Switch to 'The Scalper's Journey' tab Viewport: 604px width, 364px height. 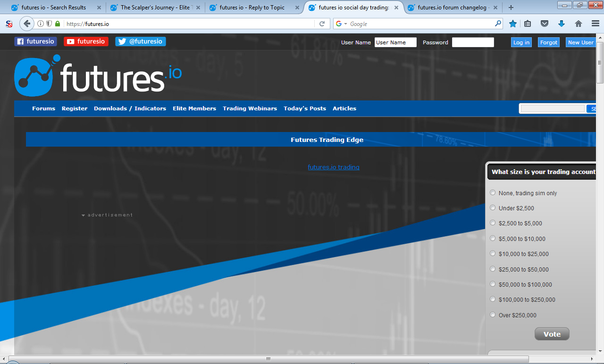[x=155, y=8]
